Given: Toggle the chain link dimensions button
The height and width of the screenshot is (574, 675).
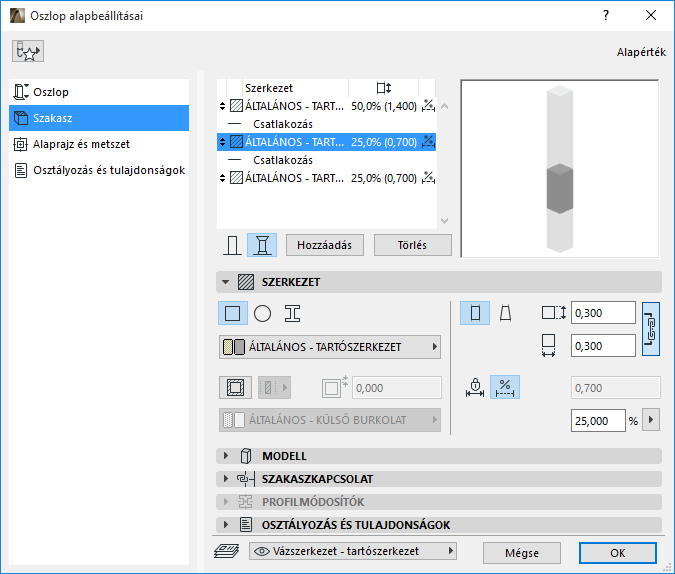Looking at the screenshot, I should [651, 329].
